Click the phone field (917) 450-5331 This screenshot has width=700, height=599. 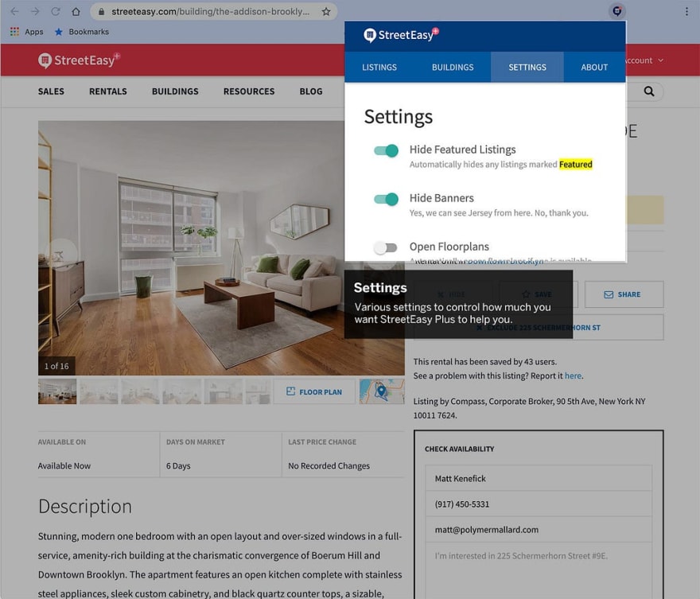tap(539, 504)
